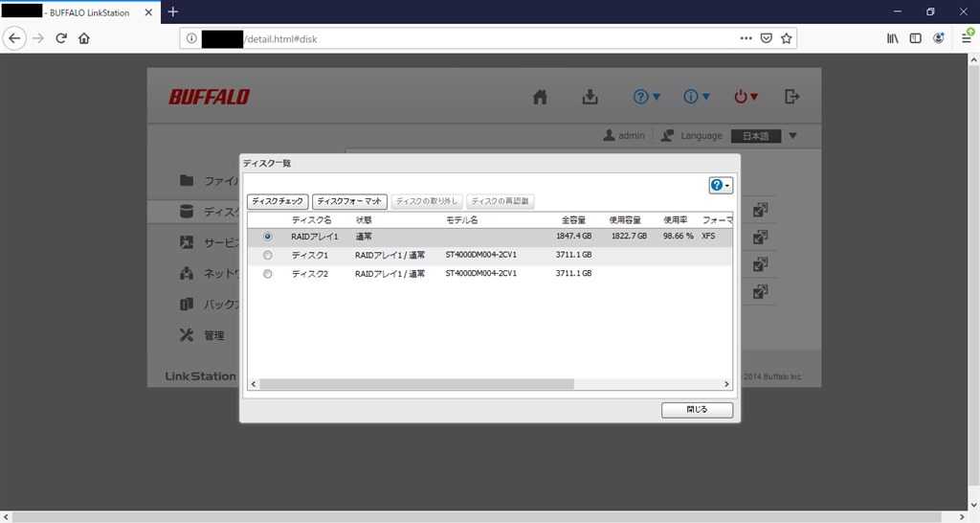Open the Language selection dropdown
980x523 pixels.
click(x=764, y=136)
